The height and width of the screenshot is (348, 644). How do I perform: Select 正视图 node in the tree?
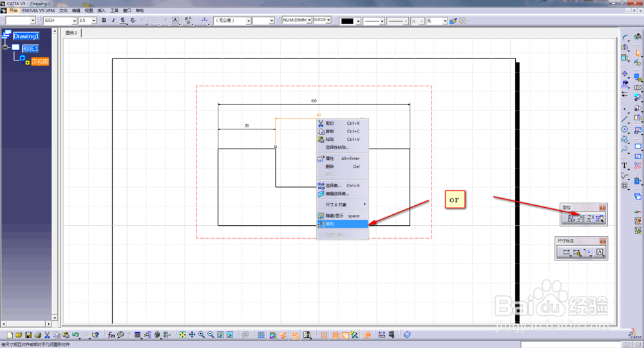coord(40,62)
